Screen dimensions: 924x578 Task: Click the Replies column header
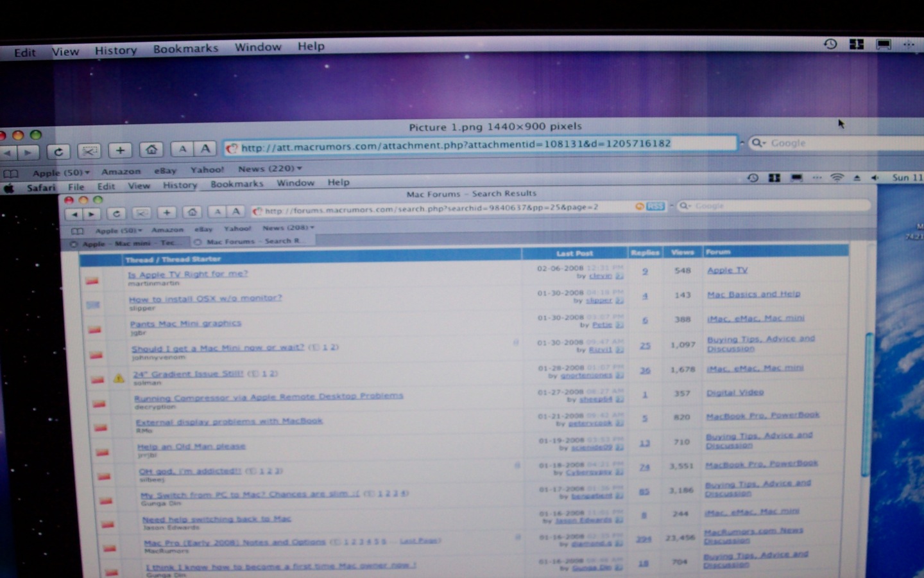click(x=646, y=253)
